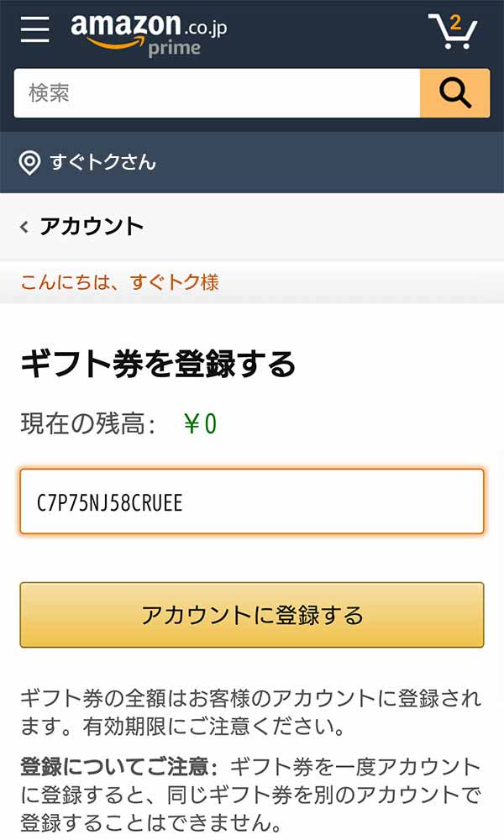Tap the search magnifier icon
This screenshot has width=504, height=840.
[454, 93]
